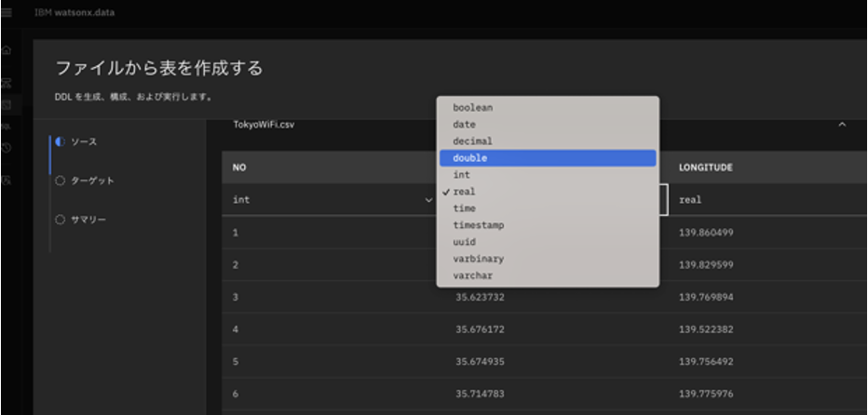Open SQL query workspace sidebar icon
Screen dimensions: 868x415
coord(7,127)
